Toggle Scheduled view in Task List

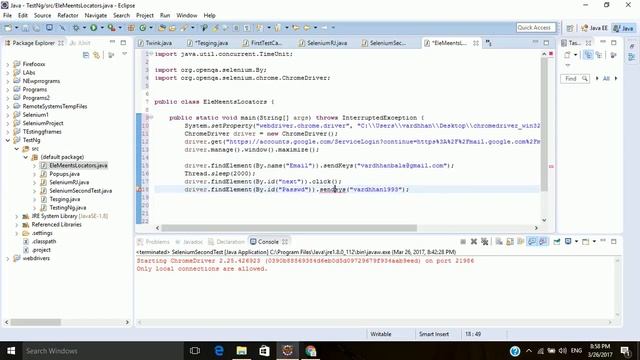(599, 55)
